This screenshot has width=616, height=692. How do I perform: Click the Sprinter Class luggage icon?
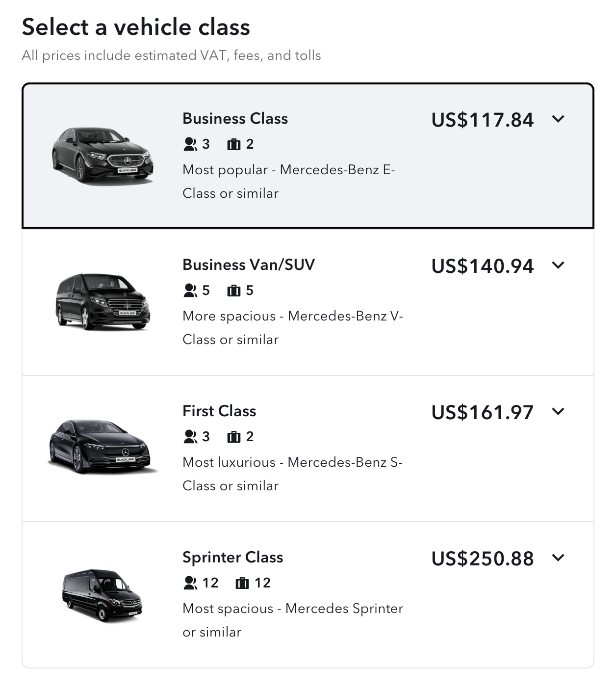(x=242, y=583)
